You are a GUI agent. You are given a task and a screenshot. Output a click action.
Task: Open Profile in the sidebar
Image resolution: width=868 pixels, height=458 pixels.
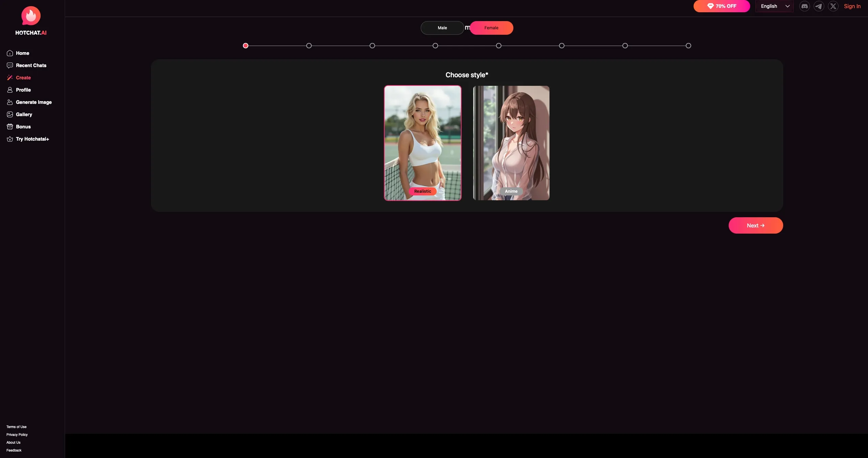pyautogui.click(x=23, y=90)
